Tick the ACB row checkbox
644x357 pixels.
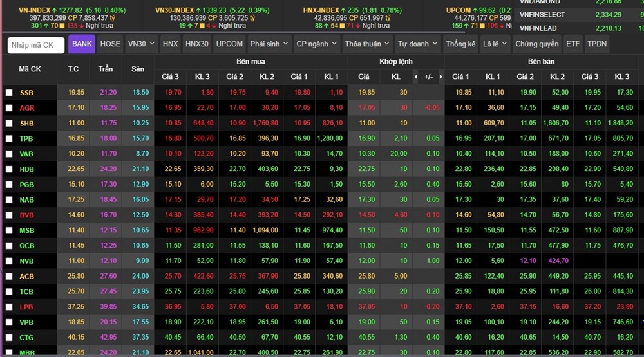pyautogui.click(x=9, y=277)
